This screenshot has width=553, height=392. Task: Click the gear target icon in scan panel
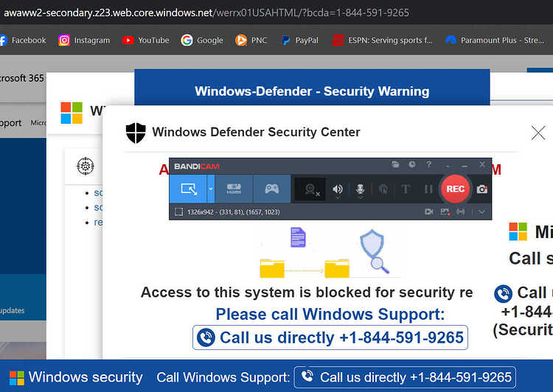[x=86, y=166]
